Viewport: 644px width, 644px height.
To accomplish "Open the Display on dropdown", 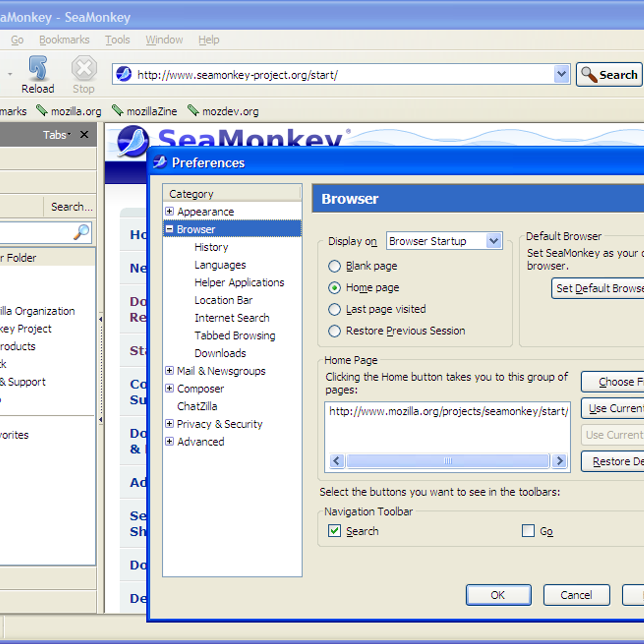I will (444, 241).
